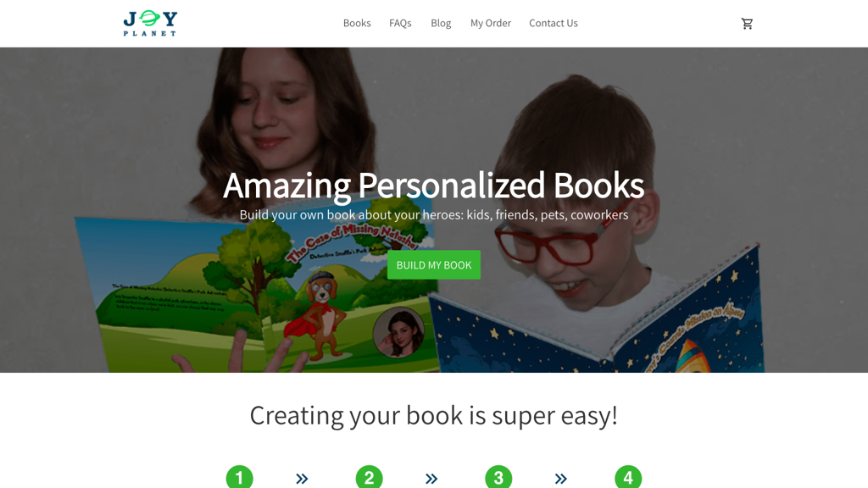Select the step 2 green circle
This screenshot has width=868, height=488.
[x=370, y=477]
